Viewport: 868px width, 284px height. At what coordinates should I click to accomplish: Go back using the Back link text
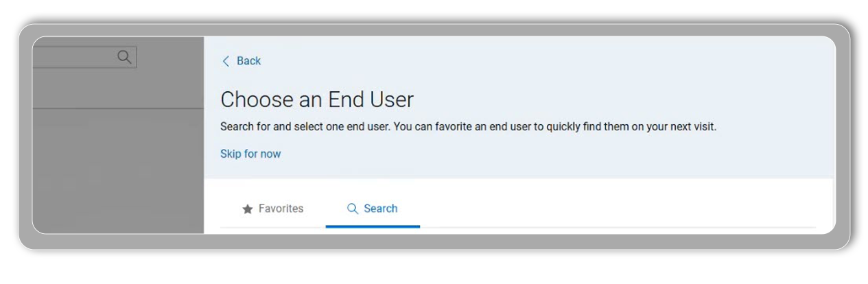(x=248, y=61)
